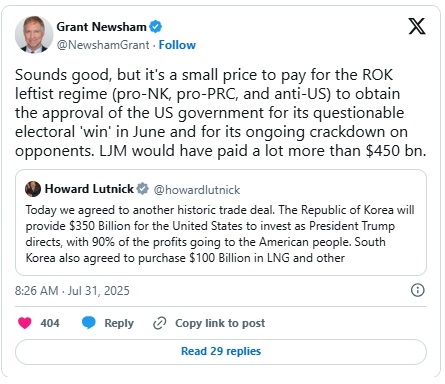The height and width of the screenshot is (384, 445).
Task: Click the Howard Lutnick display name
Action: [x=89, y=189]
